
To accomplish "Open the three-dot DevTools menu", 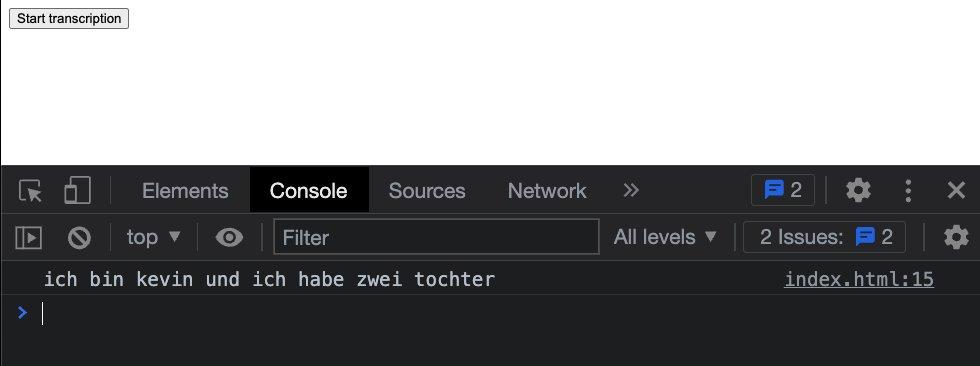I will [x=908, y=190].
